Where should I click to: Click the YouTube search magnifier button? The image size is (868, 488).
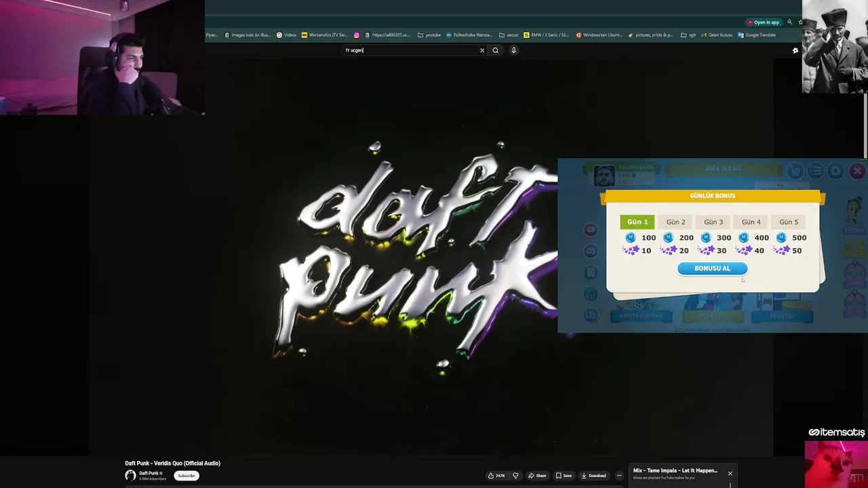[x=496, y=50]
